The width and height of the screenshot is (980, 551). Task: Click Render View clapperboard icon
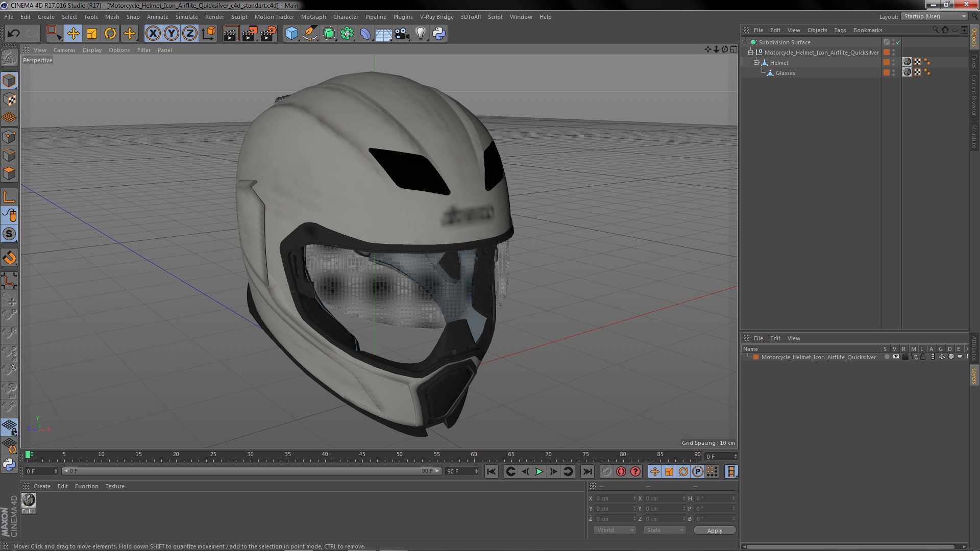tap(231, 34)
